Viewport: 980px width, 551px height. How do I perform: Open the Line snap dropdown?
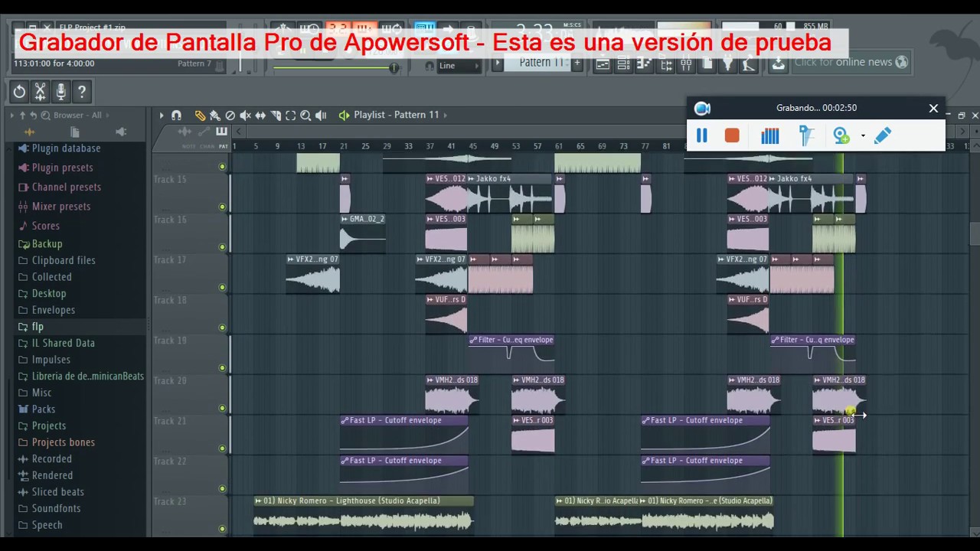click(458, 66)
